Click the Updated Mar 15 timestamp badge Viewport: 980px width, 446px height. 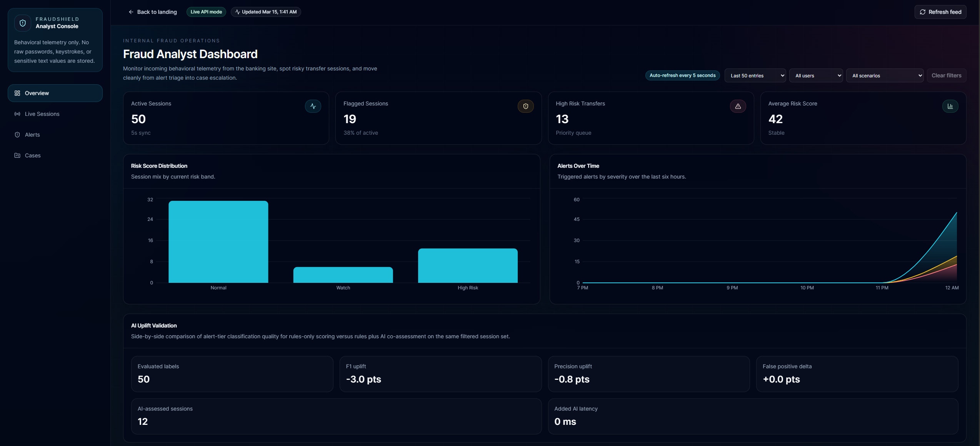click(266, 12)
